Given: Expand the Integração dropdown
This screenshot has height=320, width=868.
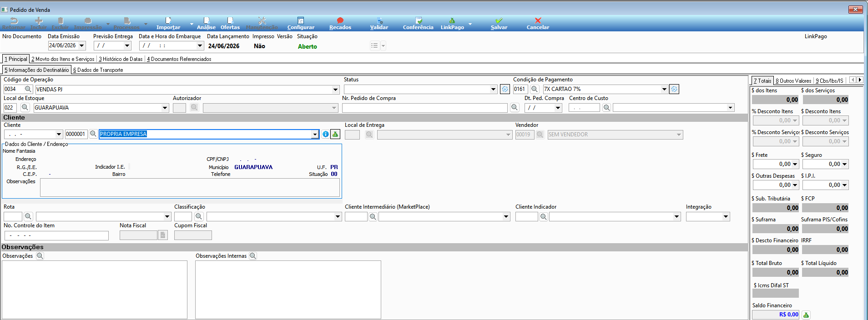Looking at the screenshot, I should pyautogui.click(x=726, y=217).
